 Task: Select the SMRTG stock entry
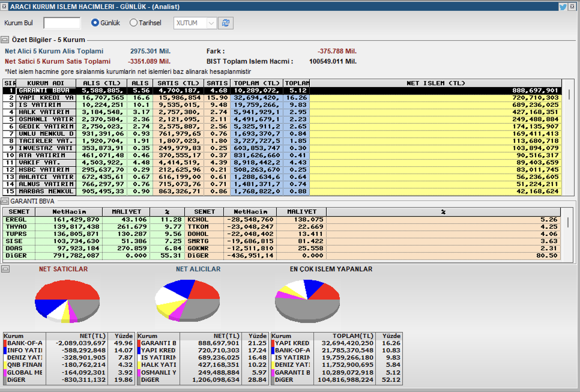click(x=373, y=241)
